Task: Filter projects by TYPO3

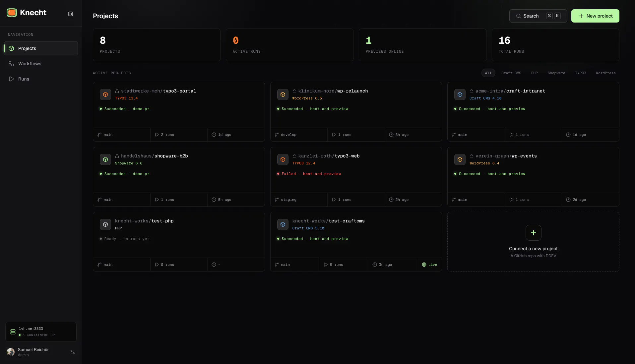Action: (x=580, y=73)
